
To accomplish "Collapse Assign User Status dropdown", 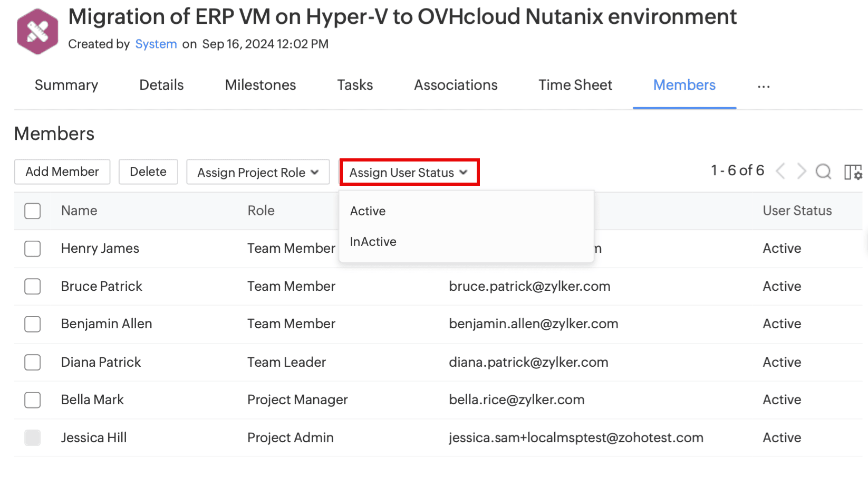I will pyautogui.click(x=409, y=173).
